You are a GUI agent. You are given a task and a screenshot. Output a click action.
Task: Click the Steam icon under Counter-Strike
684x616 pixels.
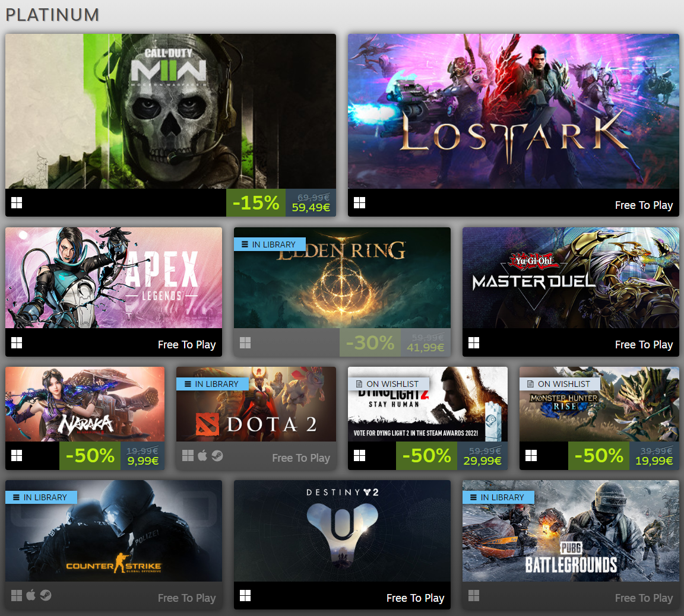click(x=45, y=595)
